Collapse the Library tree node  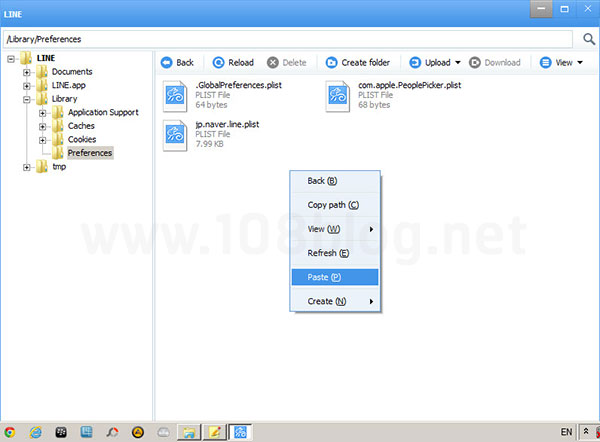[26, 99]
